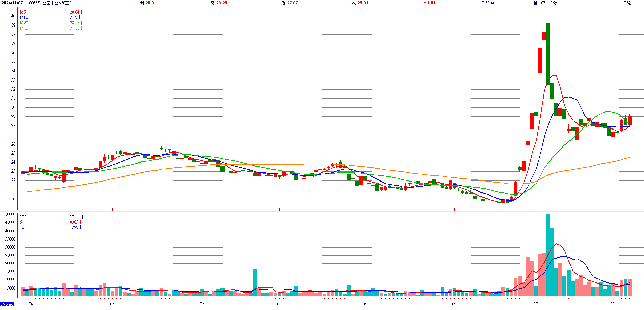Click the 00655L 國泰中國A50正2 ticker name
Viewport: 644px width, 310px height.
[50, 3]
